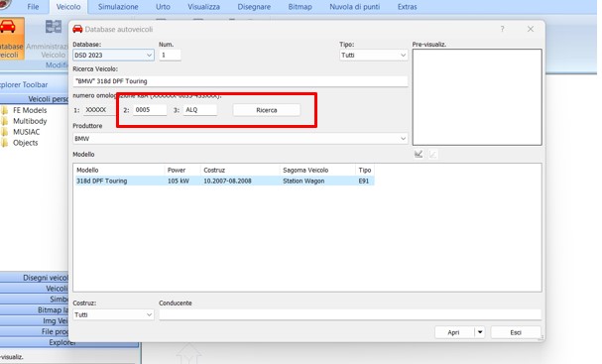
Task: Click KBA field 3 containing ALQ
Action: click(200, 110)
